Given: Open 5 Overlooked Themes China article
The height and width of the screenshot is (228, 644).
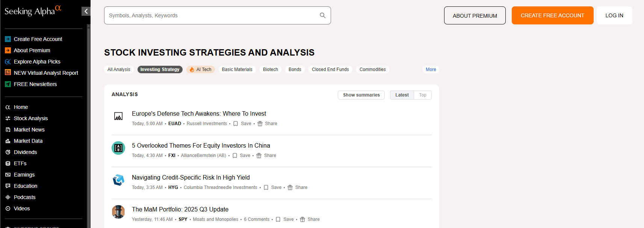Looking at the screenshot, I should click(201, 145).
